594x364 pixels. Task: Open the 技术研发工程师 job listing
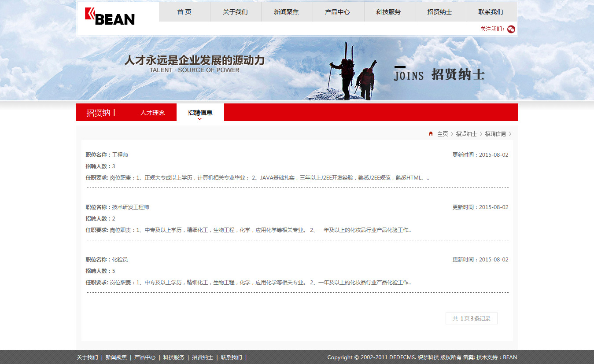pos(130,207)
